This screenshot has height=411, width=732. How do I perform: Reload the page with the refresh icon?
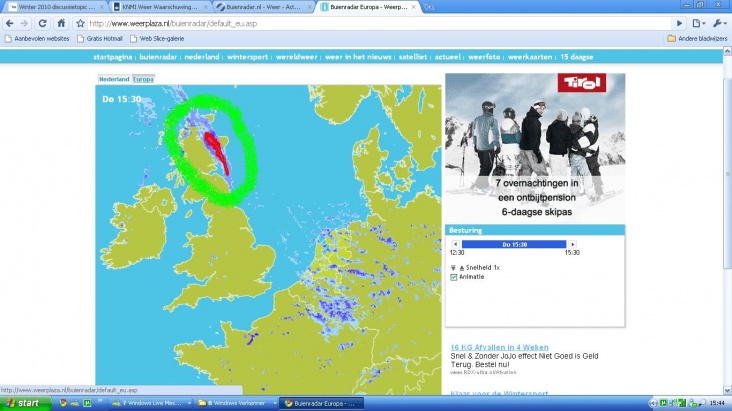(x=42, y=23)
